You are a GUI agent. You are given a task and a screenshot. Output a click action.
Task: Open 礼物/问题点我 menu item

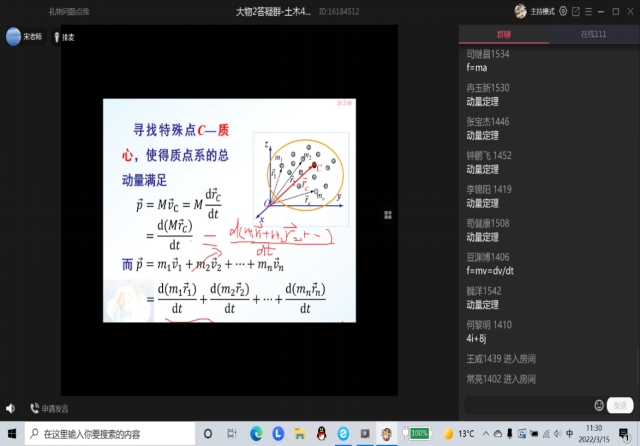point(69,11)
